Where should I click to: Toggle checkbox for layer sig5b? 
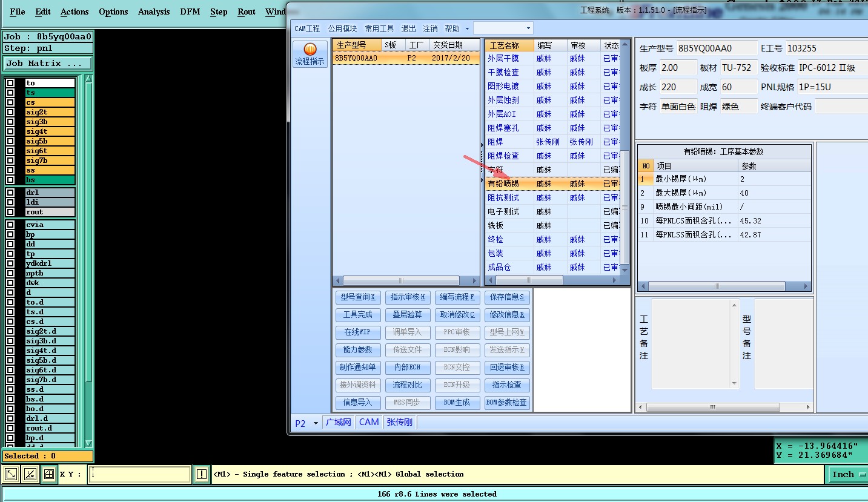click(10, 141)
